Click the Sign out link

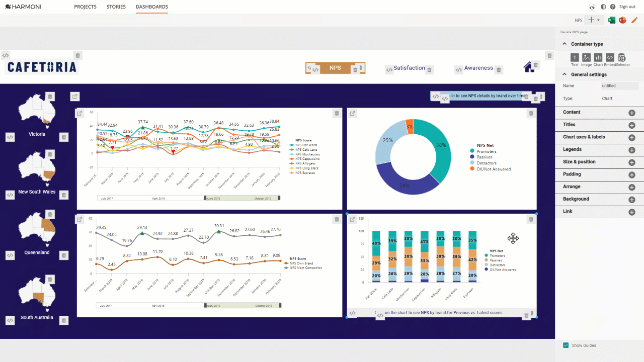(627, 7)
